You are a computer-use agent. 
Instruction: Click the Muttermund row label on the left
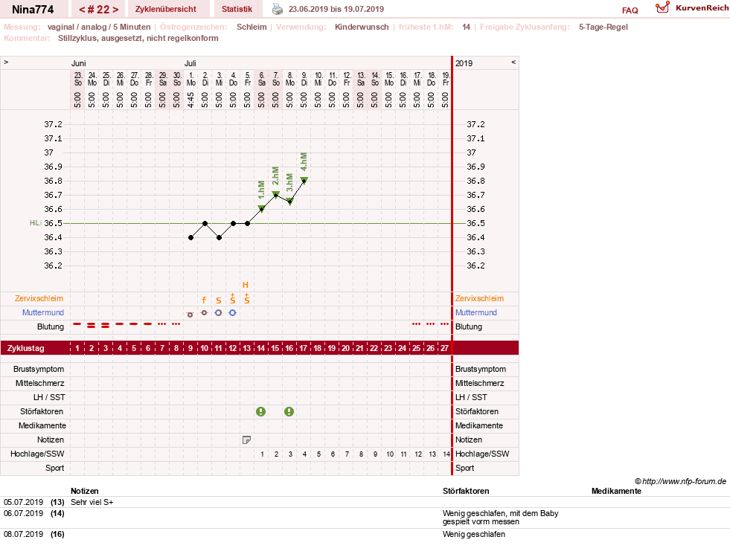point(43,312)
